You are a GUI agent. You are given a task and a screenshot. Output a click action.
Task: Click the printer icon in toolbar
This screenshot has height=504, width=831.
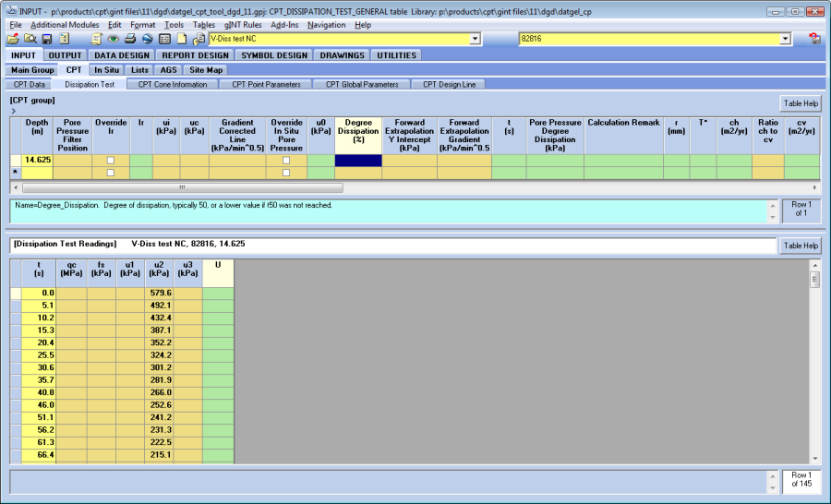pyautogui.click(x=130, y=39)
